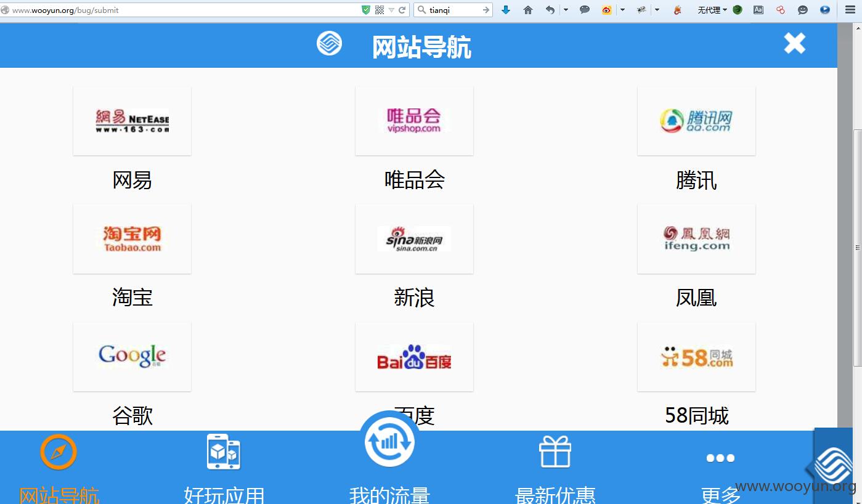Open dropdown next to undo arrow

tap(566, 10)
